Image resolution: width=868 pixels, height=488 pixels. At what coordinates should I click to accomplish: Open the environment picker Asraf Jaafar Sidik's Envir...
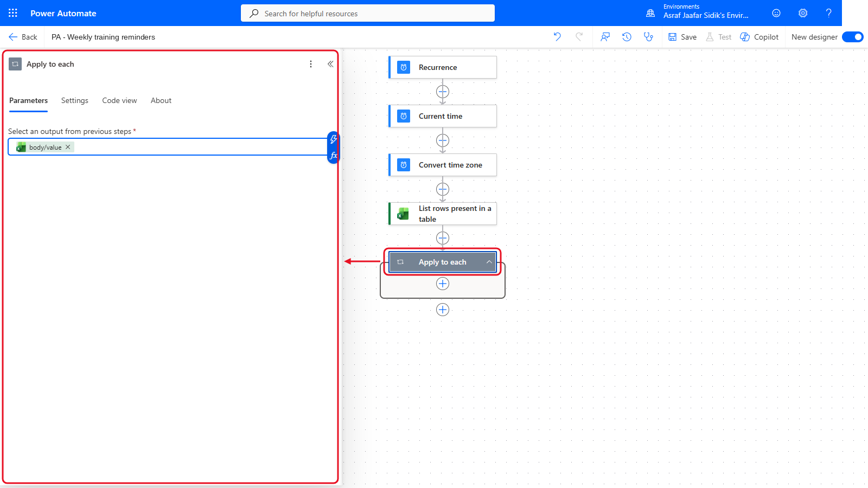[x=706, y=15]
